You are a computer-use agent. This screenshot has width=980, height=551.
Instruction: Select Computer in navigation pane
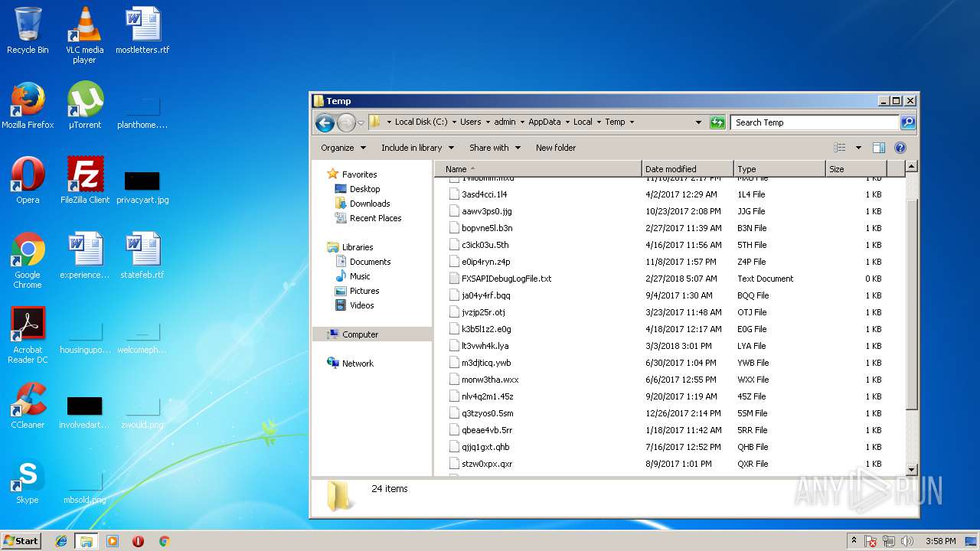pyautogui.click(x=360, y=334)
